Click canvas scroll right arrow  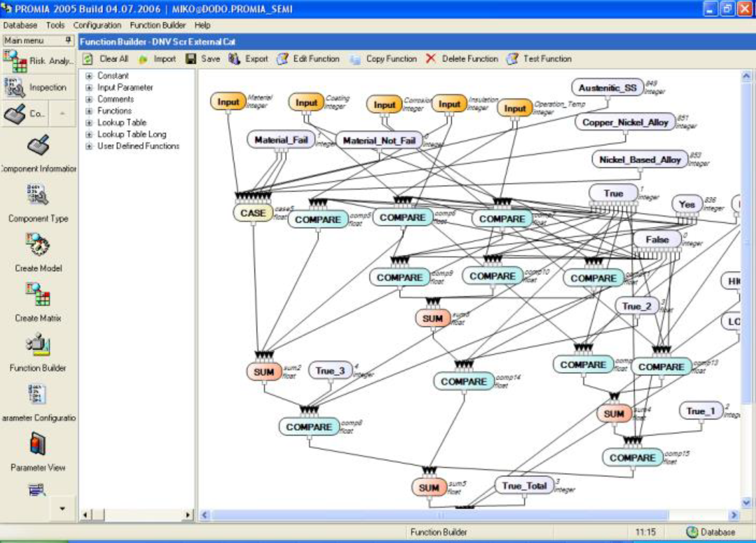coord(734,515)
